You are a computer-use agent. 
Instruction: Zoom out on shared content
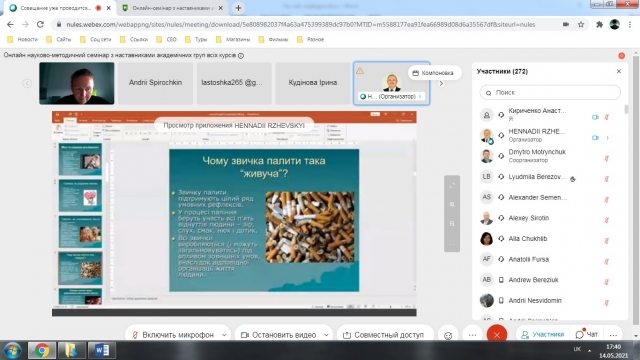click(x=452, y=224)
